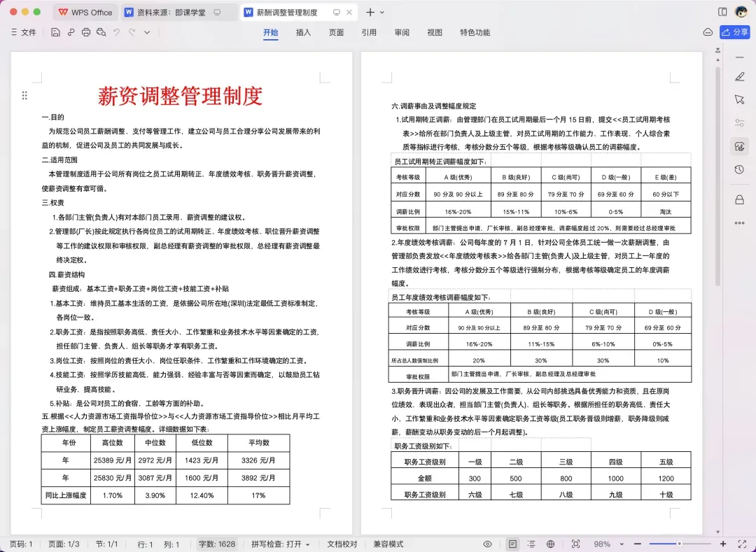
Task: Open the print preview icon
Action: point(101,32)
